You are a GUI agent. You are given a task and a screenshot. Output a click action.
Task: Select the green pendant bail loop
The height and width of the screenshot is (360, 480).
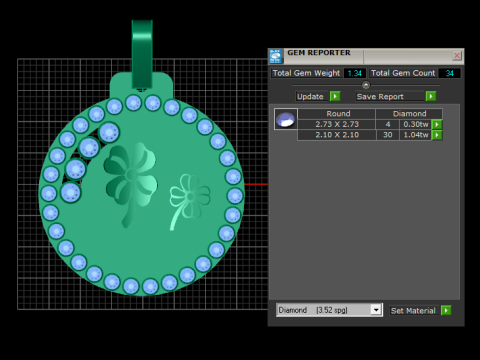click(x=142, y=55)
